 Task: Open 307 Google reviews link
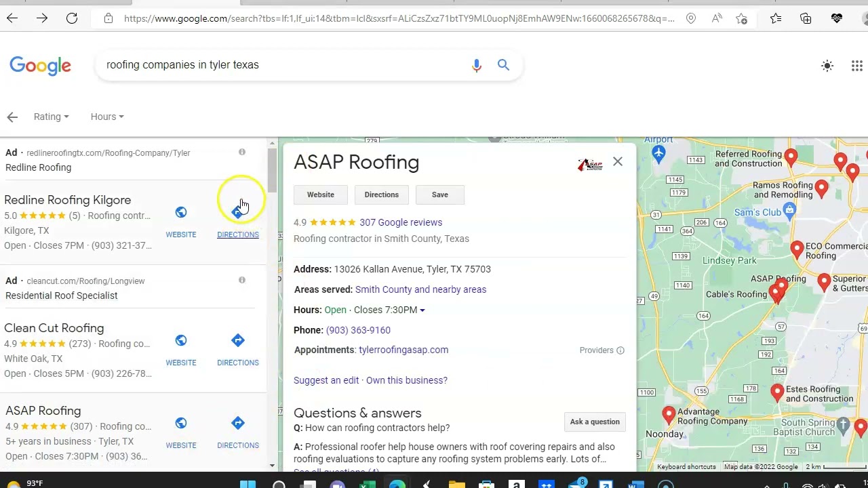point(401,222)
